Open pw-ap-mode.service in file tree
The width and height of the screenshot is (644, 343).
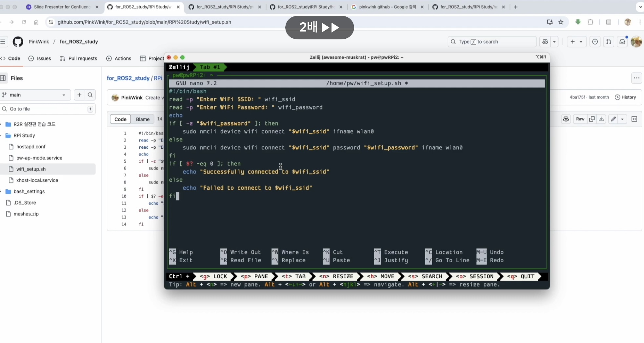click(39, 158)
